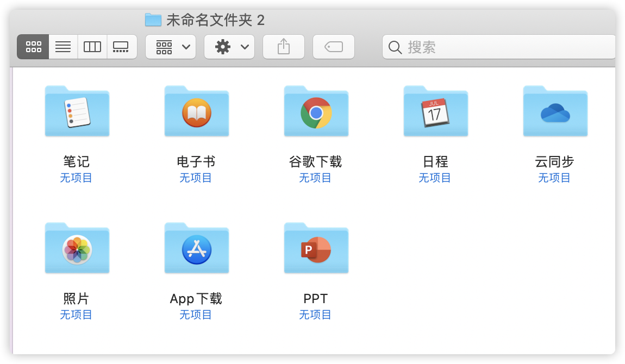This screenshot has width=625, height=364.
Task: Click the Edit Tags toolbar button
Action: pyautogui.click(x=334, y=47)
